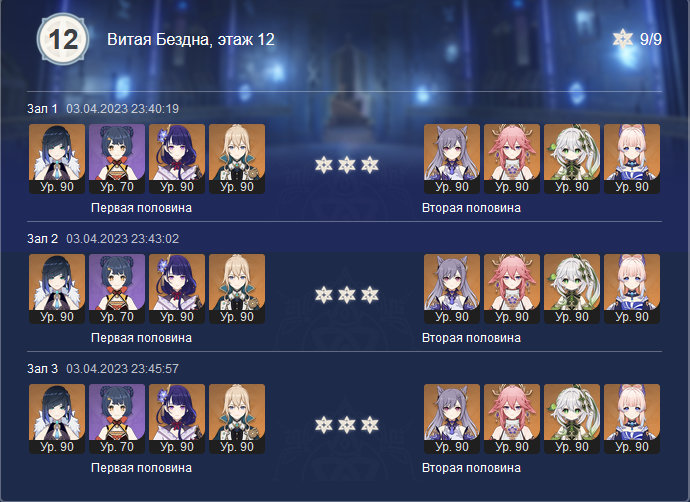Click 'Вторая половина' label under Зал 2
The height and width of the screenshot is (502, 690).
[x=471, y=338]
